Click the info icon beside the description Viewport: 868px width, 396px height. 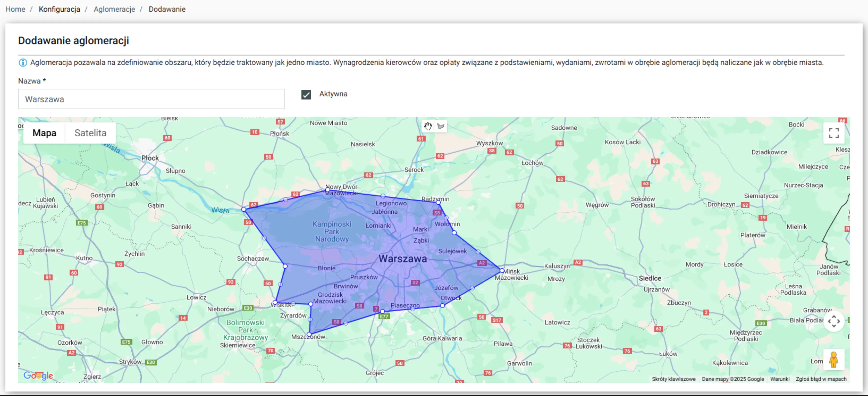click(23, 63)
